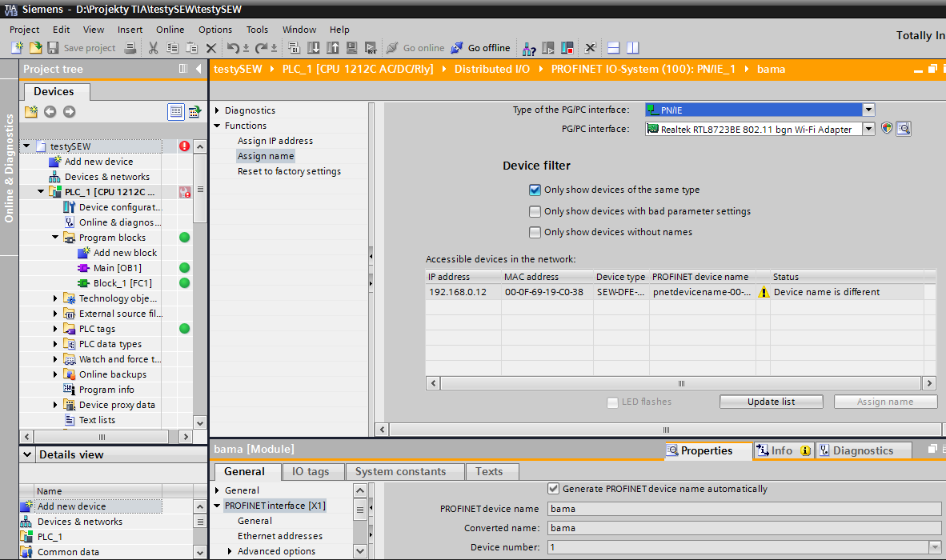
Task: Check Only show devices without names
Action: click(535, 233)
